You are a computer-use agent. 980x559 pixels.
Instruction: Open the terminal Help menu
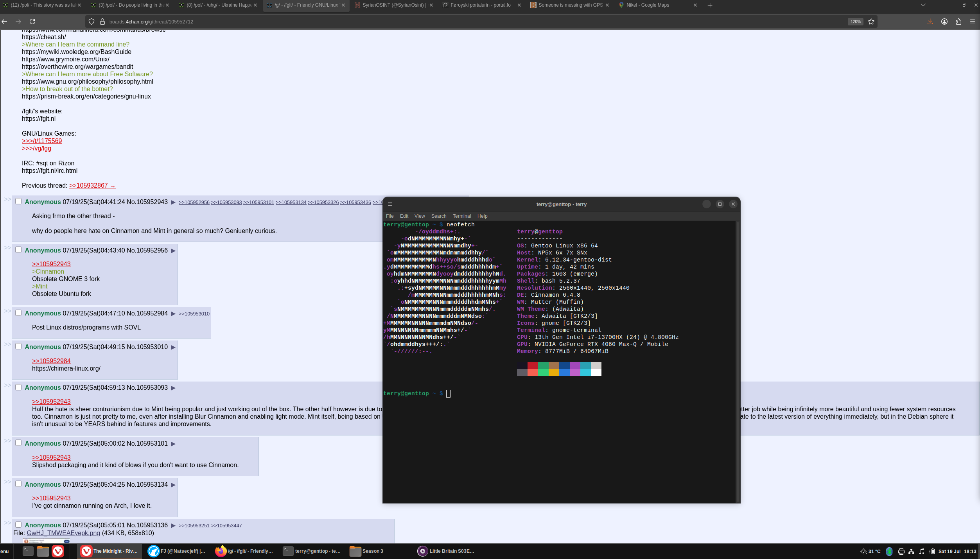[482, 216]
